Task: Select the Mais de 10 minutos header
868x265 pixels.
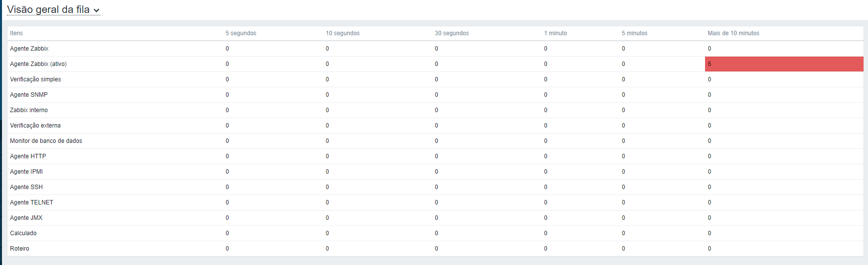Action: point(733,33)
